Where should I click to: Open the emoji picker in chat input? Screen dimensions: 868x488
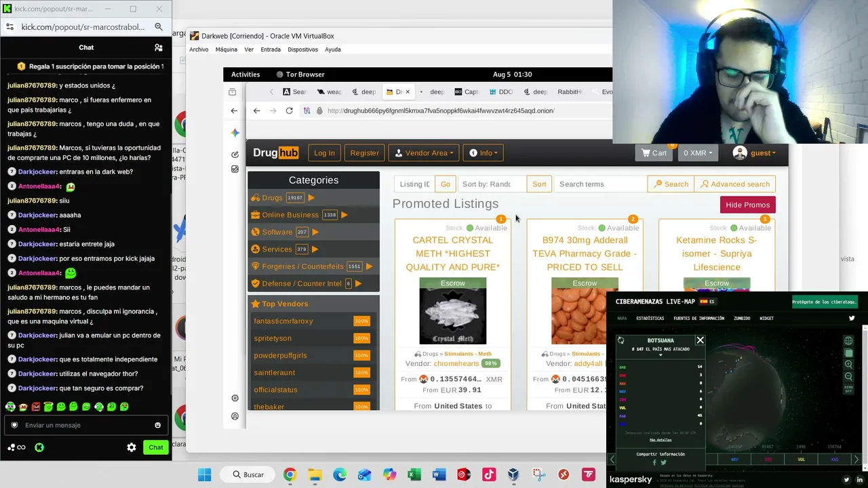[158, 425]
